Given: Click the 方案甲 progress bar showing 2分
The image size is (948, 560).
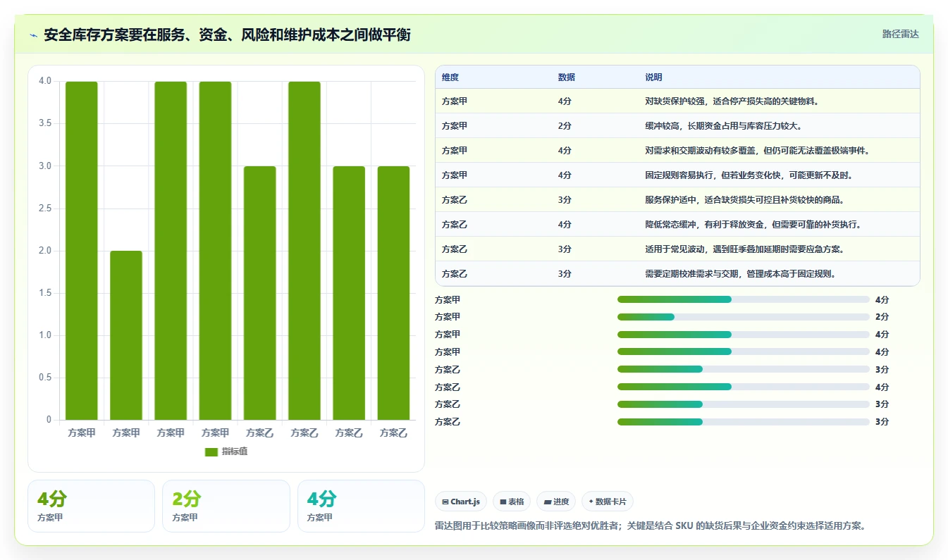Looking at the screenshot, I should pyautogui.click(x=744, y=317).
